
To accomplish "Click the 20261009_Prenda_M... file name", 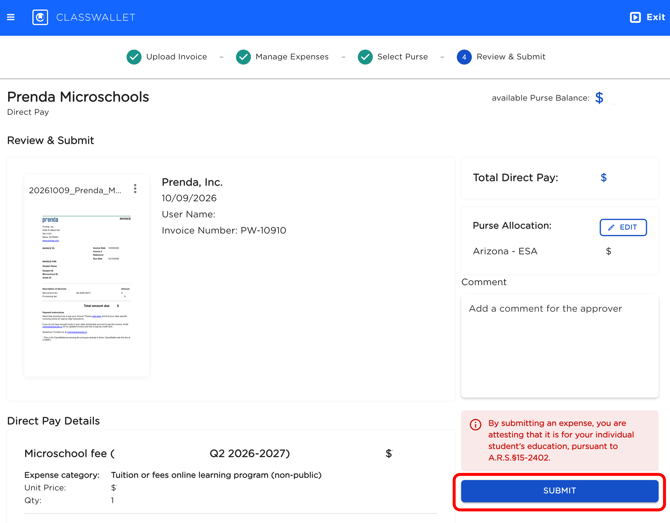I will (75, 190).
